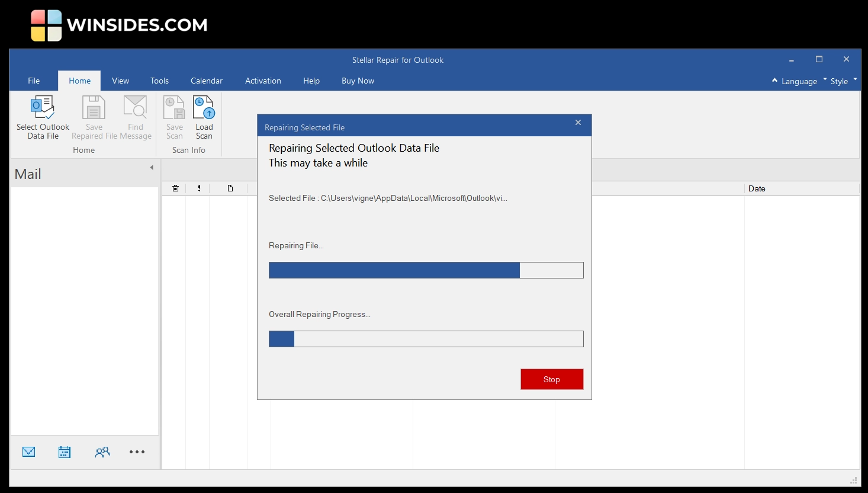Collapse the ribbon with caret arrow
The height and width of the screenshot is (493, 868).
774,80
